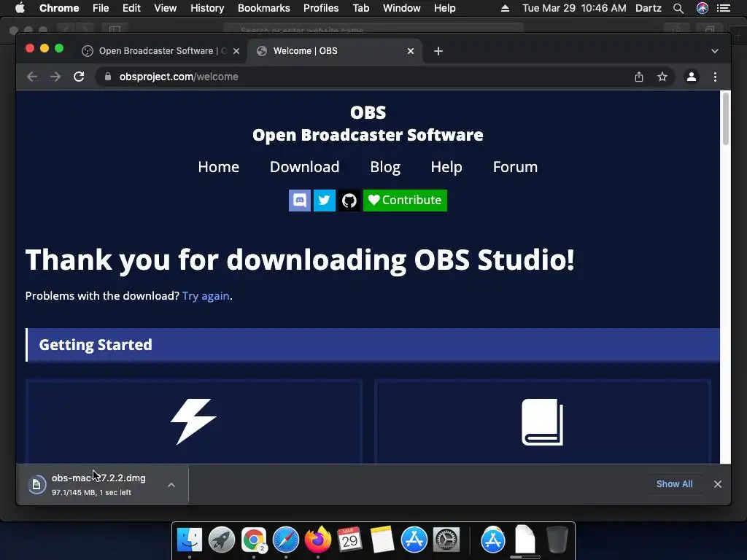Click the book guide icon
The image size is (747, 560).
pyautogui.click(x=542, y=422)
